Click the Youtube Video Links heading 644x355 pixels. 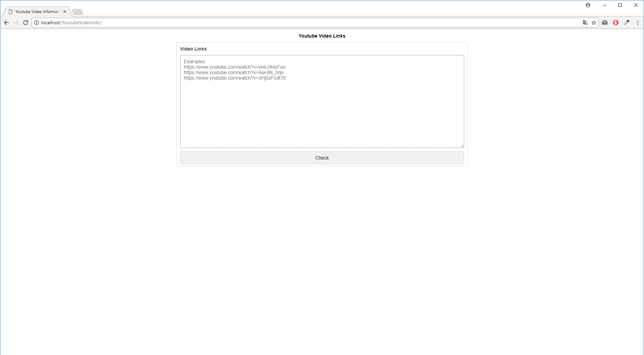(322, 36)
